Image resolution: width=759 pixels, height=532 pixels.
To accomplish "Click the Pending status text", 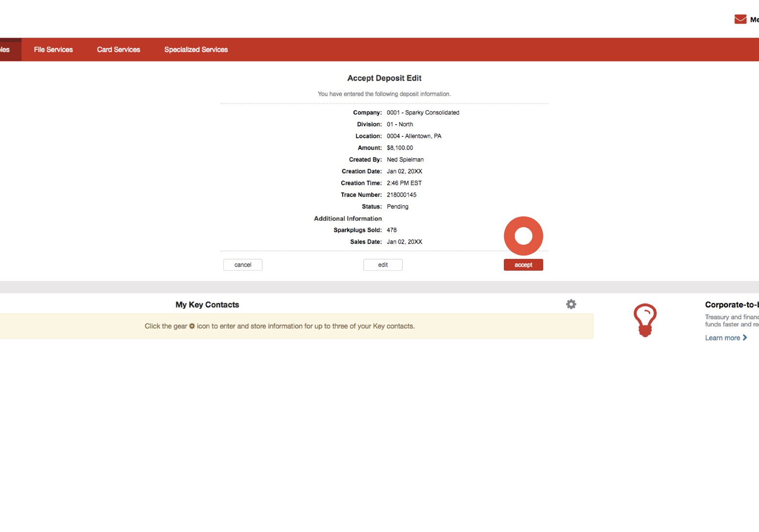I will [x=397, y=207].
